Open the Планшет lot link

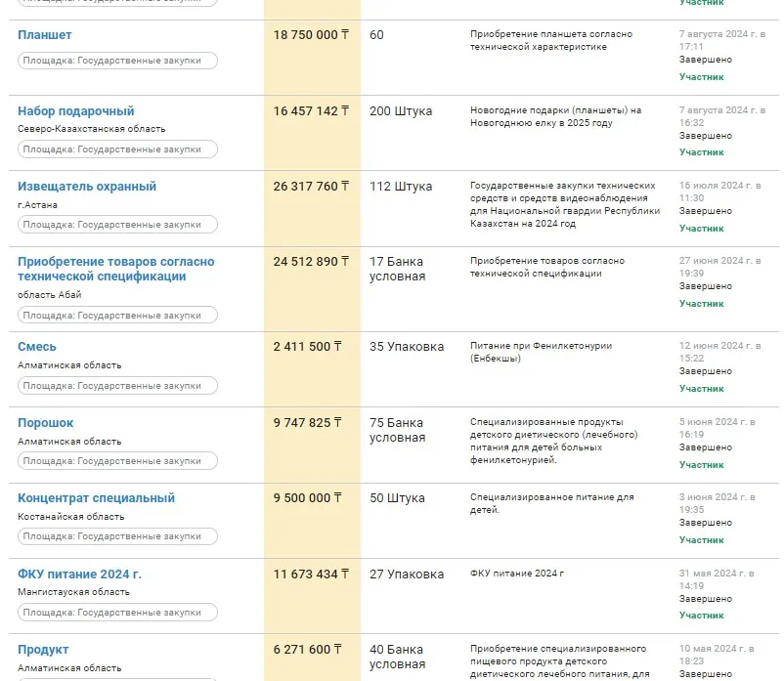pos(45,35)
